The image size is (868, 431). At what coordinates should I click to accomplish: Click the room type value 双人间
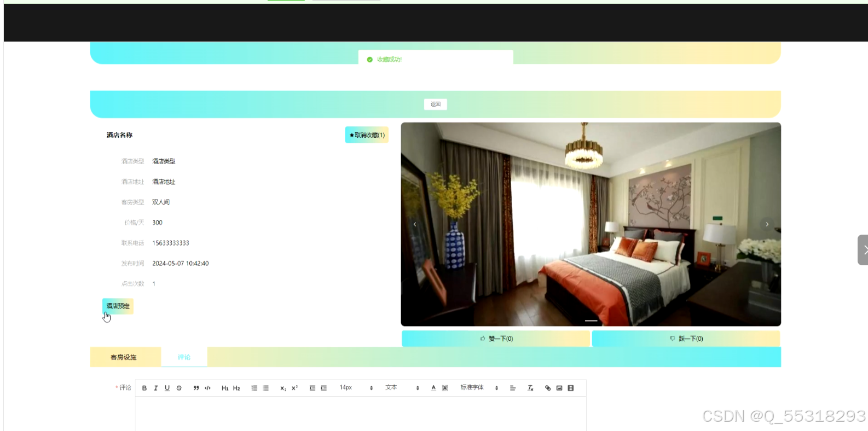pyautogui.click(x=161, y=202)
